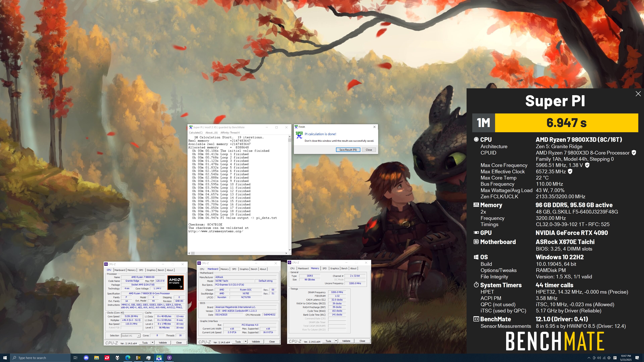Click the gray X circle tray icon
644x362 pixels.
609,358
